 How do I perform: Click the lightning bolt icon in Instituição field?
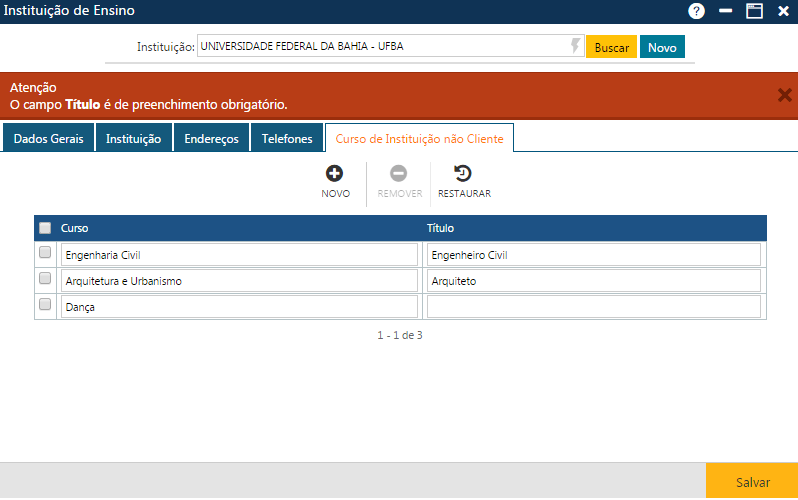pyautogui.click(x=575, y=46)
